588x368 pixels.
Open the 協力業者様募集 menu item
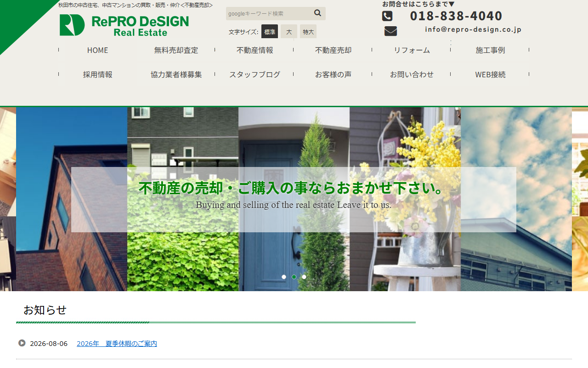tap(176, 75)
